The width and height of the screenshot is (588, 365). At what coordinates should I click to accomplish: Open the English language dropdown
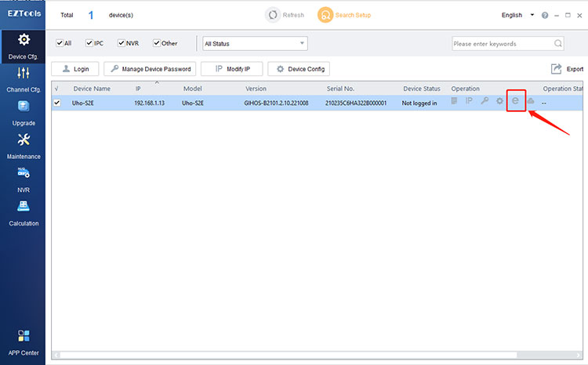pyautogui.click(x=517, y=15)
